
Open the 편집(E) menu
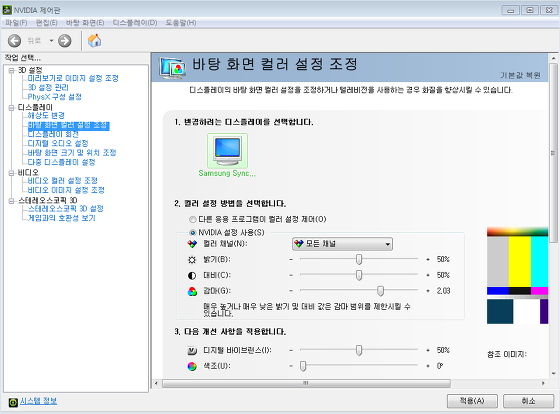click(47, 23)
